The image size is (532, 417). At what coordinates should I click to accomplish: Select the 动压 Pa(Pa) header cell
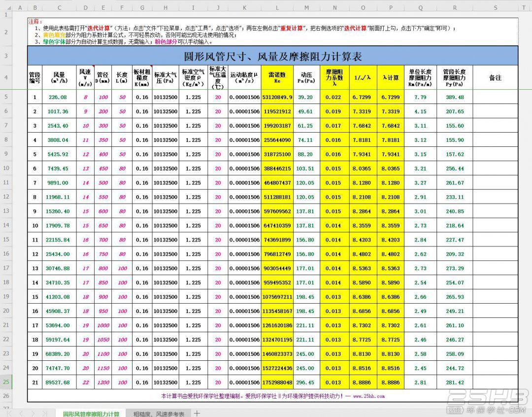pos(307,78)
